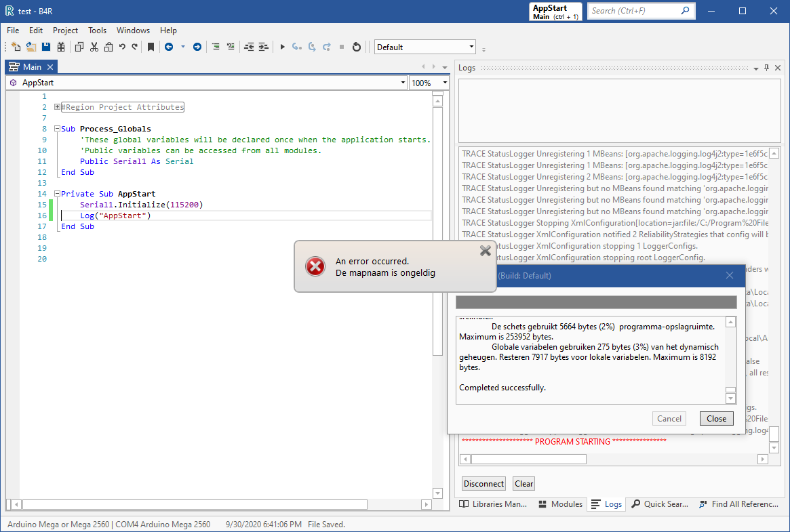Click the Undo arrow icon
790x532 pixels.
pyautogui.click(x=122, y=47)
